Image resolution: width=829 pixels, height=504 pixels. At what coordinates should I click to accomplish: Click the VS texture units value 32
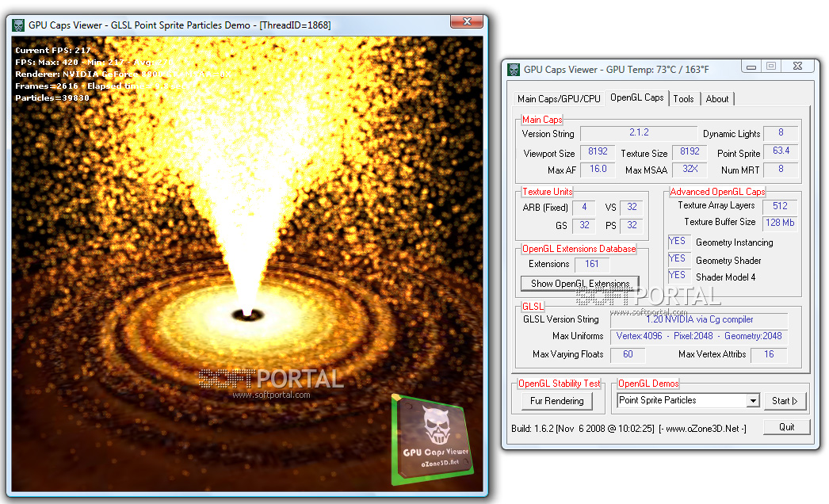point(632,208)
